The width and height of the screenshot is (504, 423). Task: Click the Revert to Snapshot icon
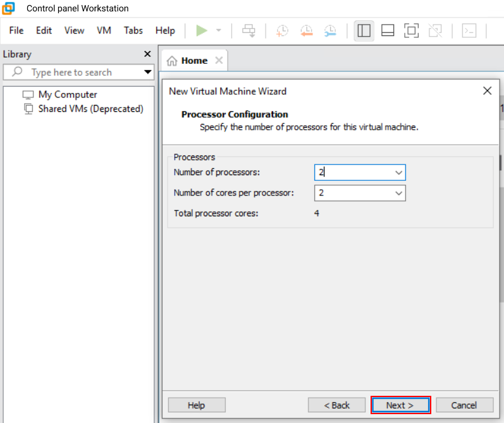click(306, 30)
